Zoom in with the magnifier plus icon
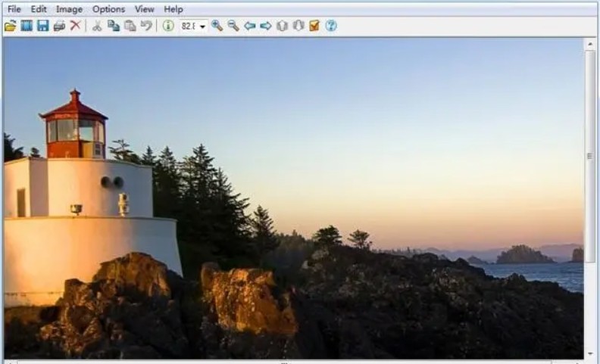Image resolution: width=600 pixels, height=364 pixels. point(217,26)
